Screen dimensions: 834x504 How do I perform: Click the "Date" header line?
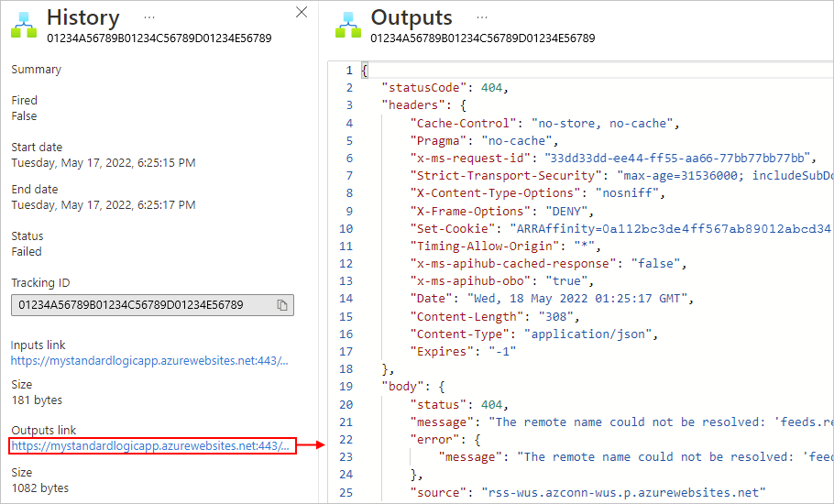click(552, 298)
